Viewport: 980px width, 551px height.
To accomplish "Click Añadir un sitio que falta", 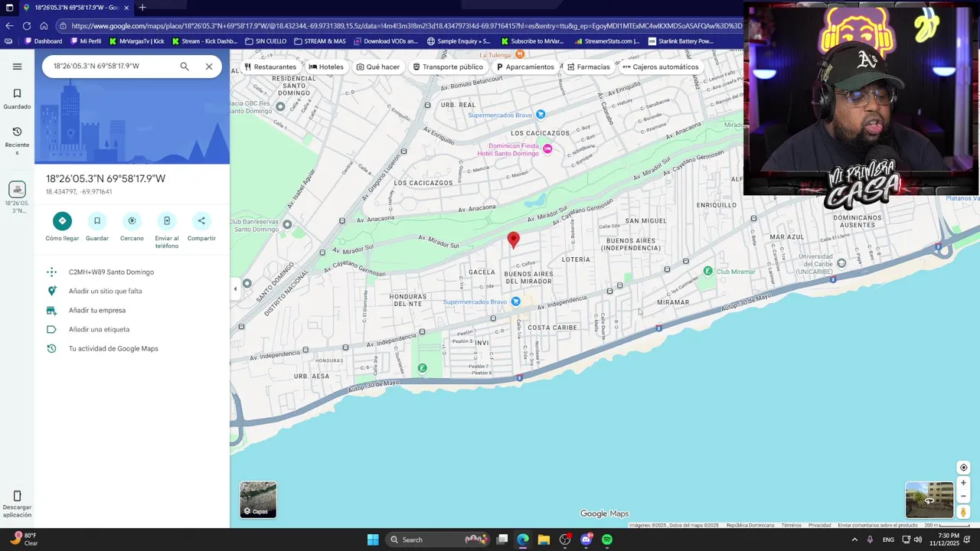I will [105, 292].
